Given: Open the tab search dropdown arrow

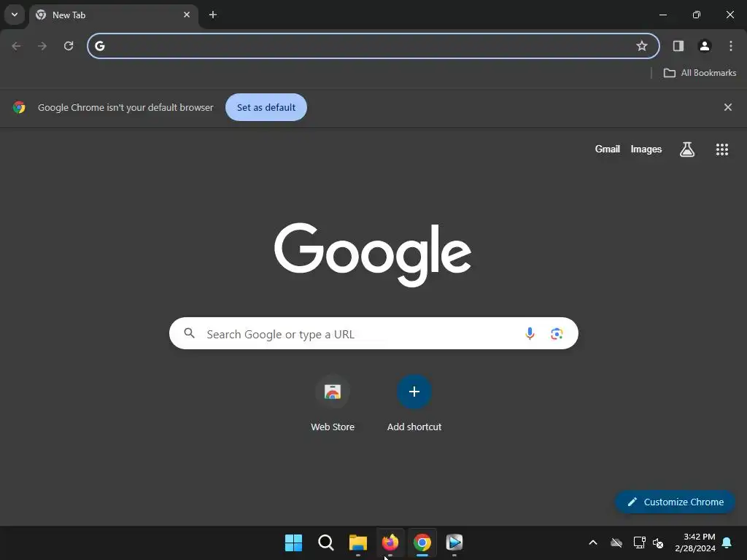Looking at the screenshot, I should 15,15.
